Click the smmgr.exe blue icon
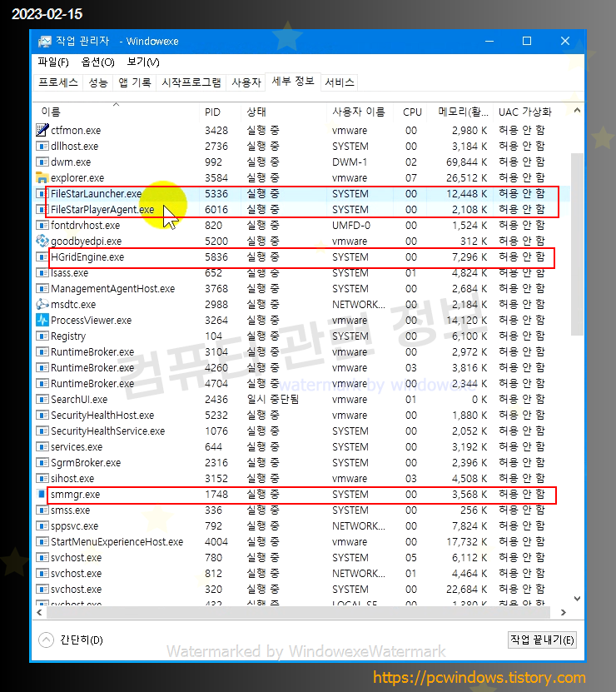This screenshot has height=692, width=616. [x=42, y=495]
